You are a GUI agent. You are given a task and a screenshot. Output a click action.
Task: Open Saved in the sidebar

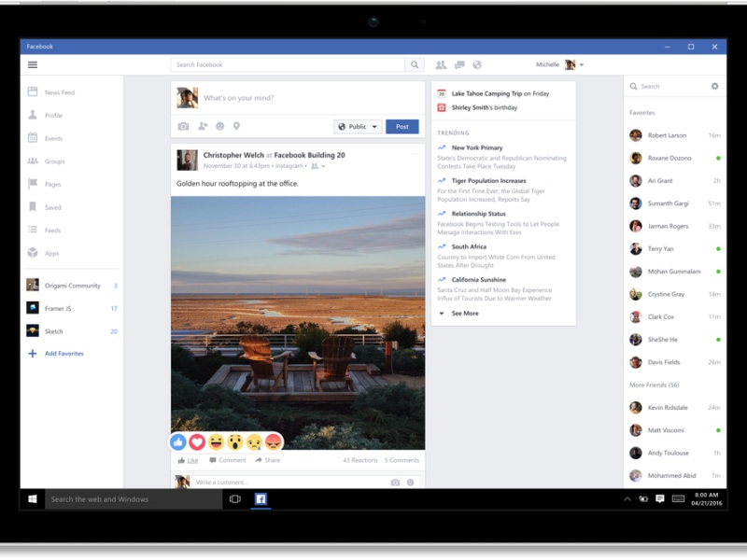coord(53,207)
